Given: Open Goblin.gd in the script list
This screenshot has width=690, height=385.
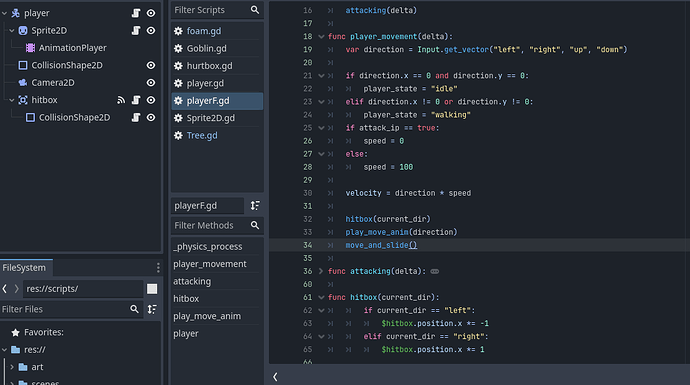Looking at the screenshot, I should [217, 48].
